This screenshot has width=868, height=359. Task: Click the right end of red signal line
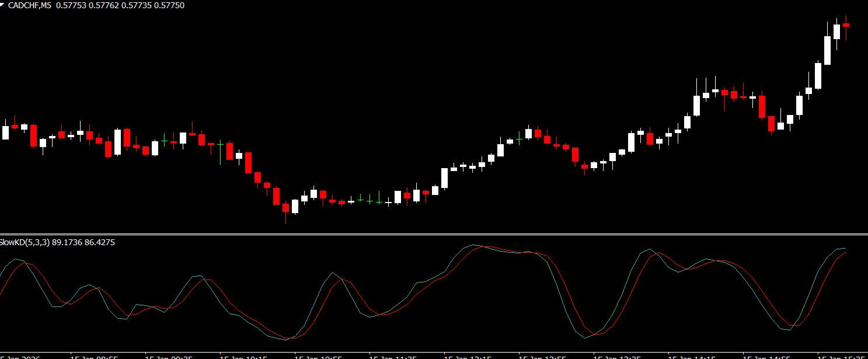(x=845, y=252)
